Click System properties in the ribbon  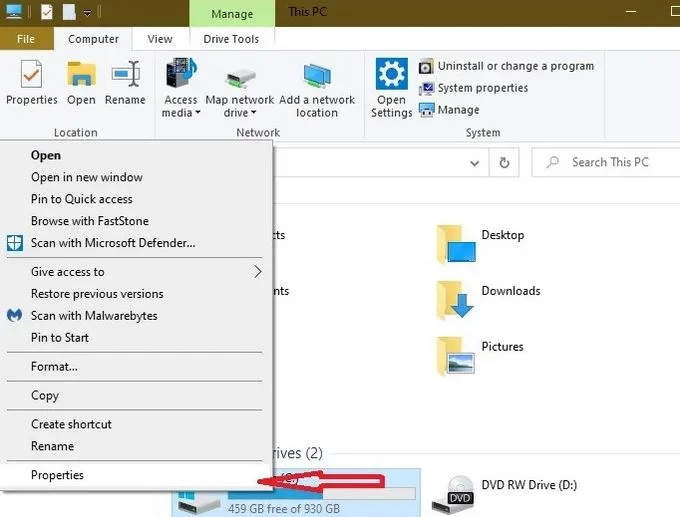click(473, 88)
